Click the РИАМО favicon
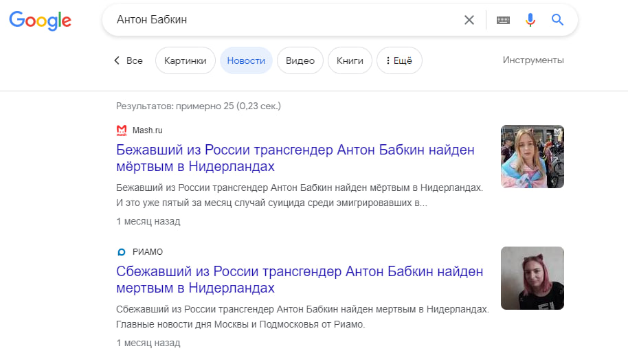628x364 pixels. point(122,252)
